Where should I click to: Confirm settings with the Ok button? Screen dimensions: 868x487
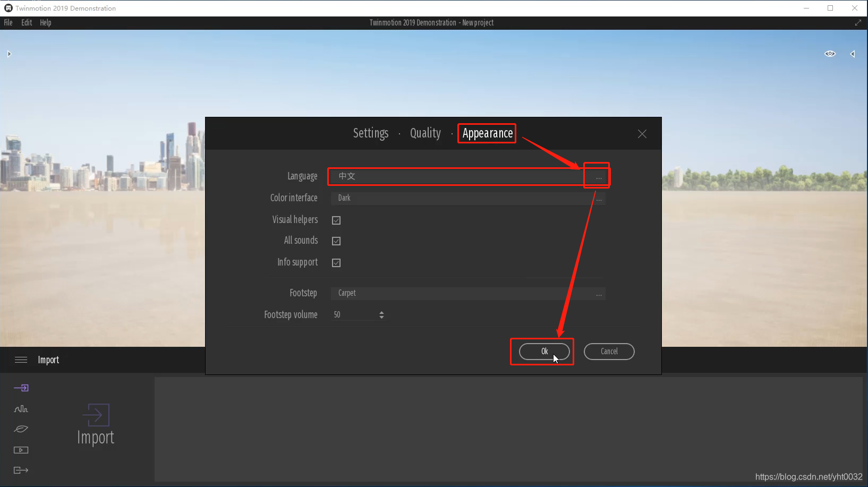click(544, 352)
